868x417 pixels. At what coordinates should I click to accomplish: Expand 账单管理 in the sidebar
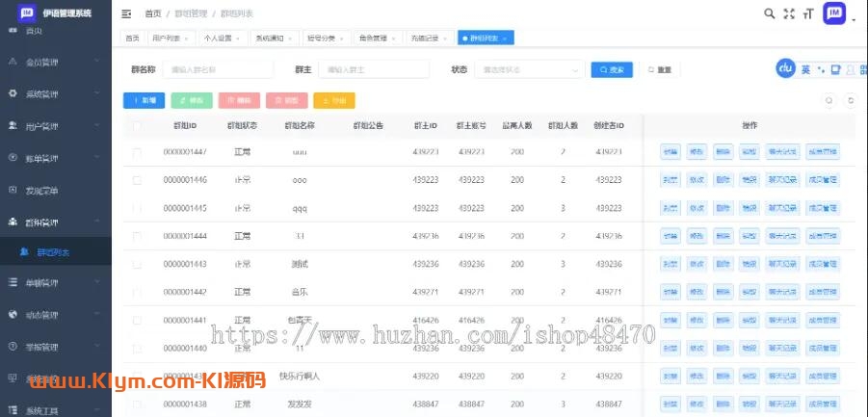55,158
